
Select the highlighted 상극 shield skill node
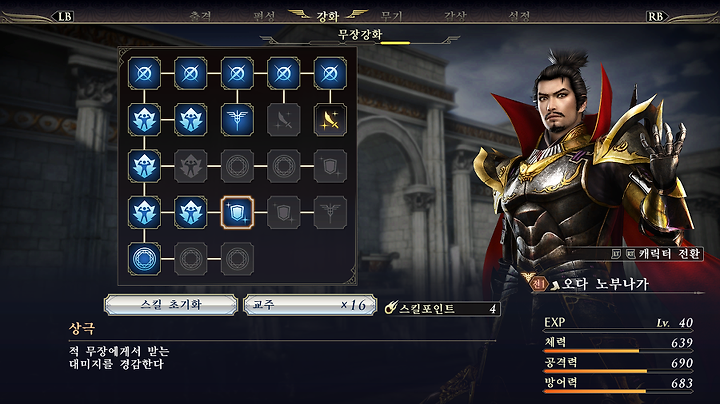point(237,213)
